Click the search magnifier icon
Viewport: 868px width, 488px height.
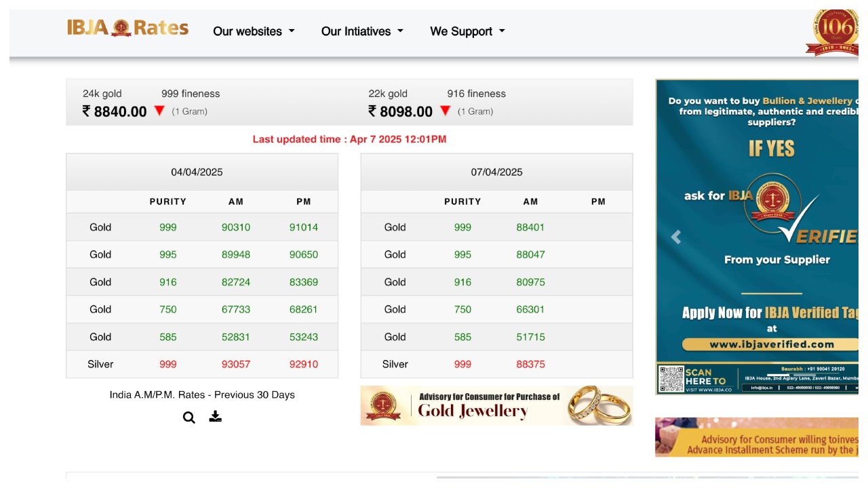tap(189, 418)
